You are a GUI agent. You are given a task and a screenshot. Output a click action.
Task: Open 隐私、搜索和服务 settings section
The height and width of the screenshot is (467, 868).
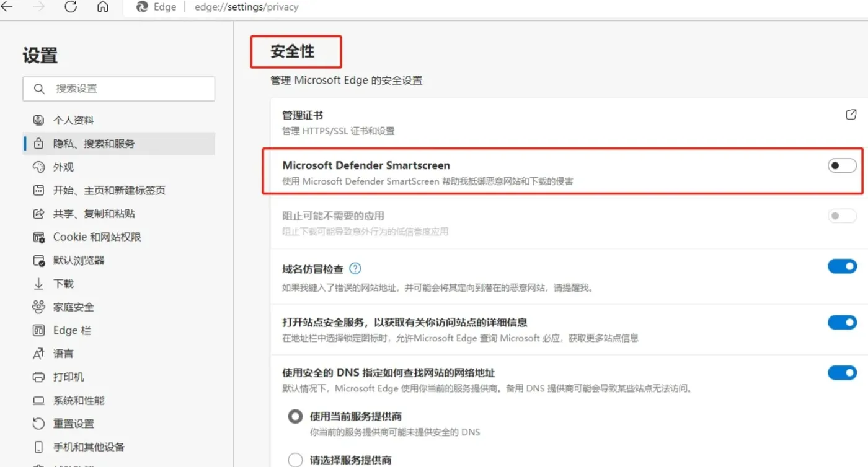click(119, 144)
